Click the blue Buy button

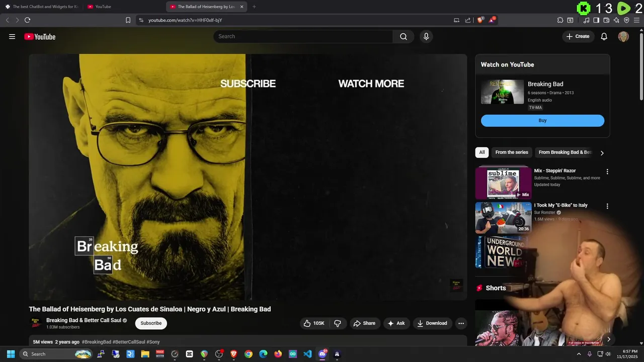pos(542,121)
